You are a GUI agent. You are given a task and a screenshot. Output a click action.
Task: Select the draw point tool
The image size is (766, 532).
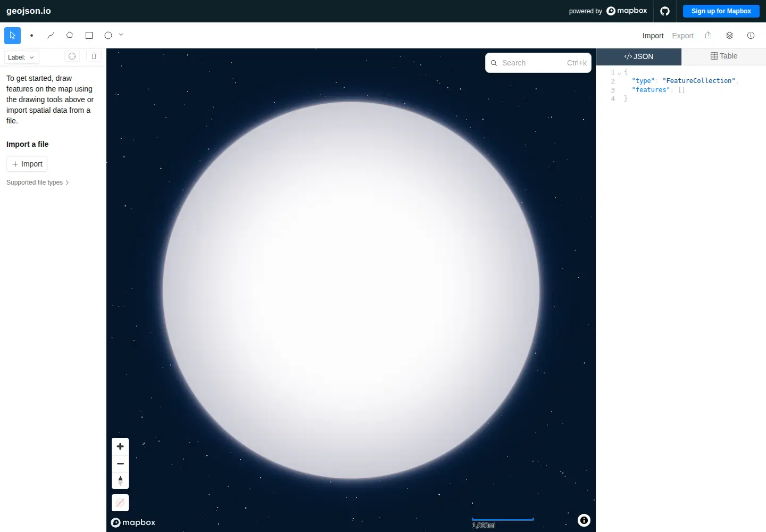click(x=32, y=36)
